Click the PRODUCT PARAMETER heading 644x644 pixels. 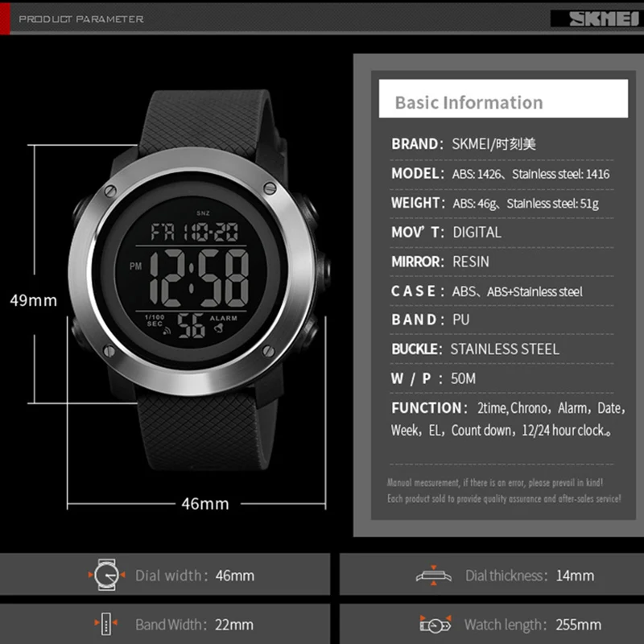(x=81, y=19)
